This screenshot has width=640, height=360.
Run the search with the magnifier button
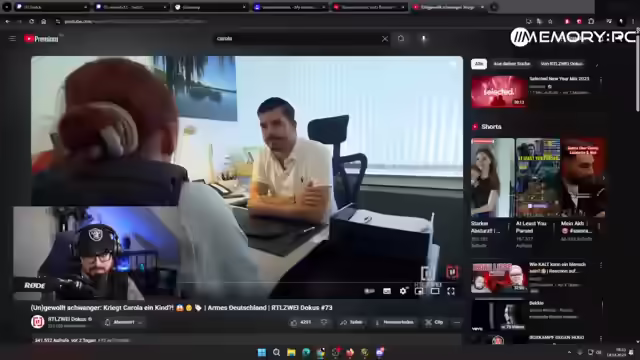tap(401, 38)
